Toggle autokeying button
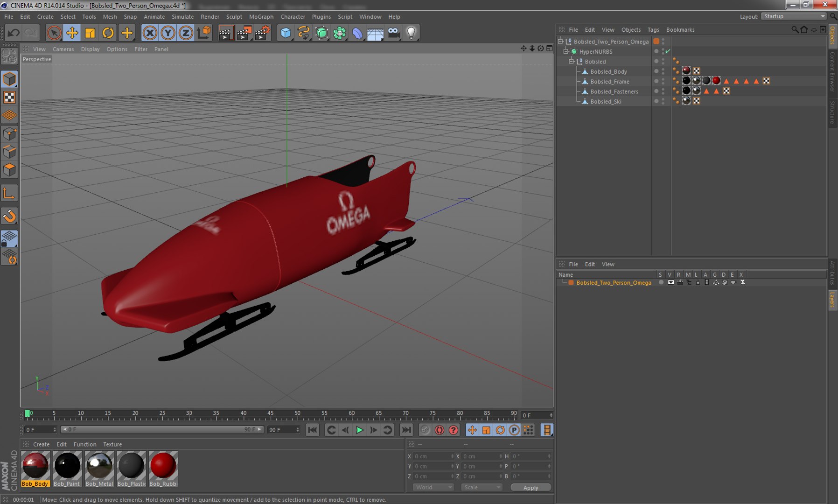Screen dimensions: 838x504 pyautogui.click(x=440, y=430)
